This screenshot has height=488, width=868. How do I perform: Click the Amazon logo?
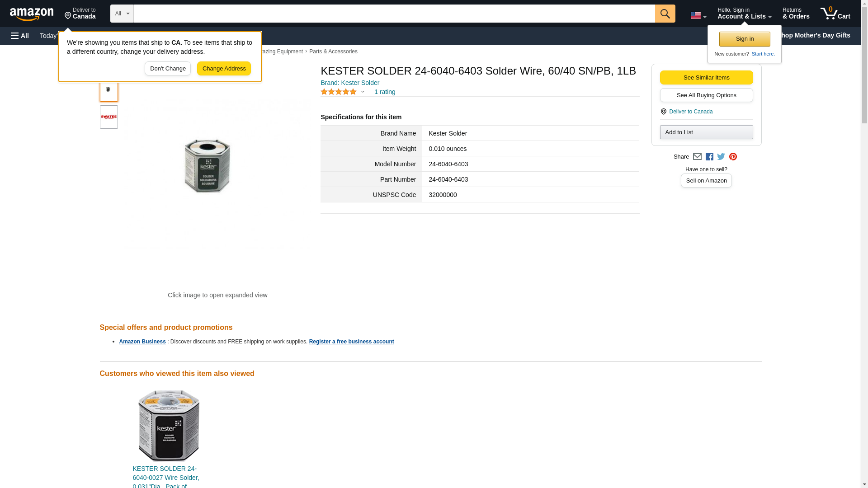tap(32, 14)
